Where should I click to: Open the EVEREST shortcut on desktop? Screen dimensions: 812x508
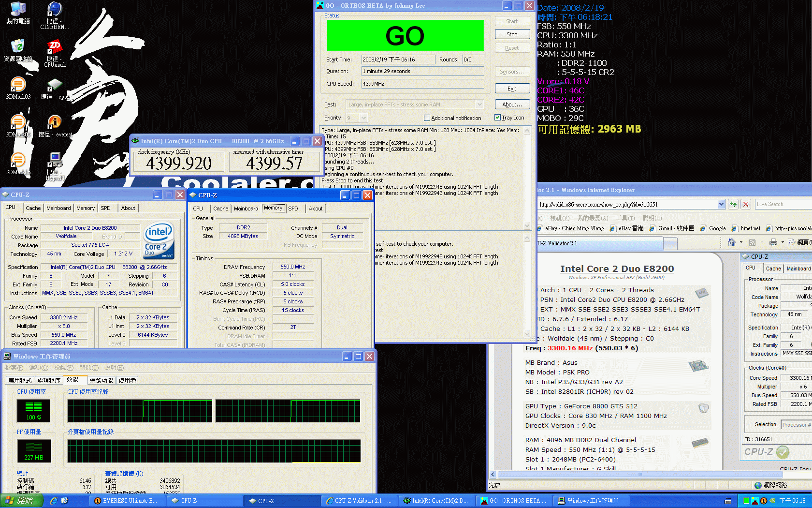tap(55, 126)
